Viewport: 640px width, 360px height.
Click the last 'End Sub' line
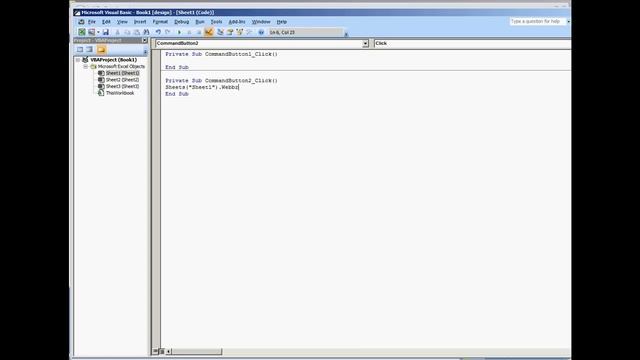pos(177,94)
